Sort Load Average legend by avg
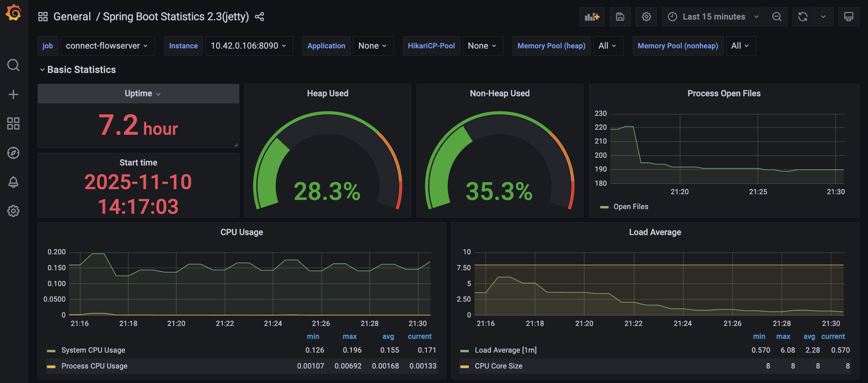 click(809, 336)
